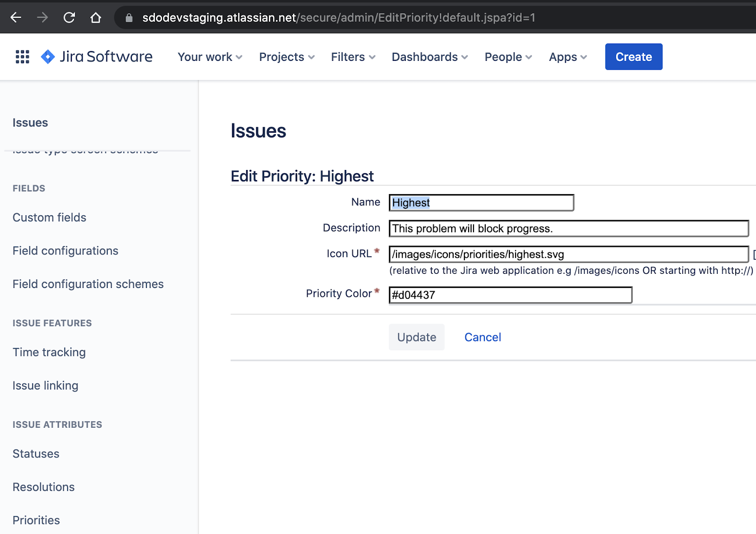The image size is (756, 534).
Task: Go back with the browser back arrow
Action: pos(16,18)
